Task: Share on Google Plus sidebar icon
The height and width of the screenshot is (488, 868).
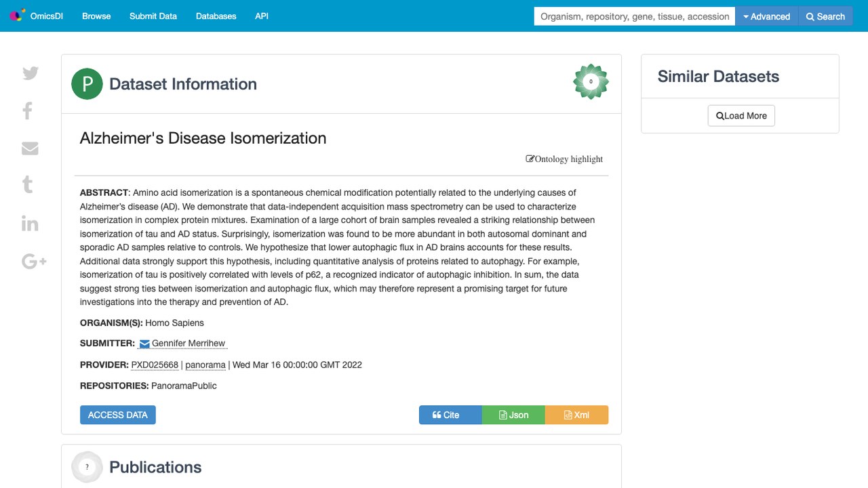Action: point(34,261)
